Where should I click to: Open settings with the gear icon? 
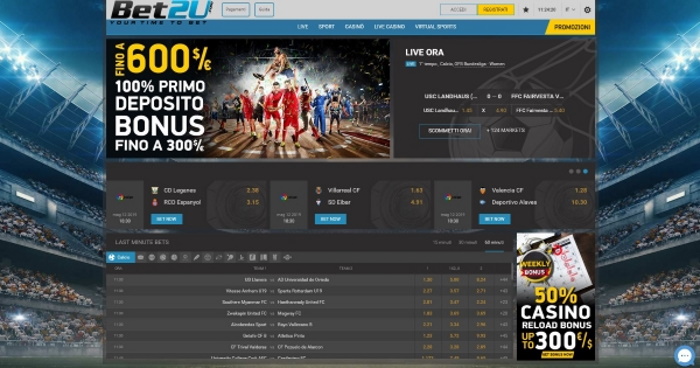pyautogui.click(x=587, y=9)
